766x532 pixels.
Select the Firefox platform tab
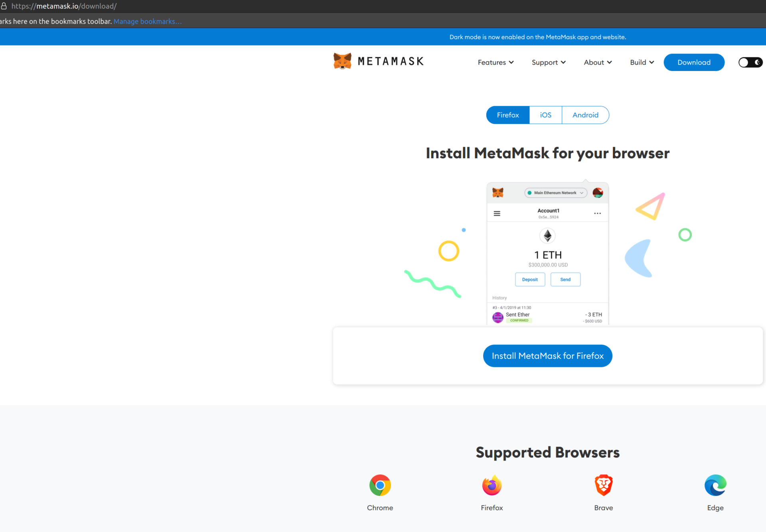tap(508, 115)
